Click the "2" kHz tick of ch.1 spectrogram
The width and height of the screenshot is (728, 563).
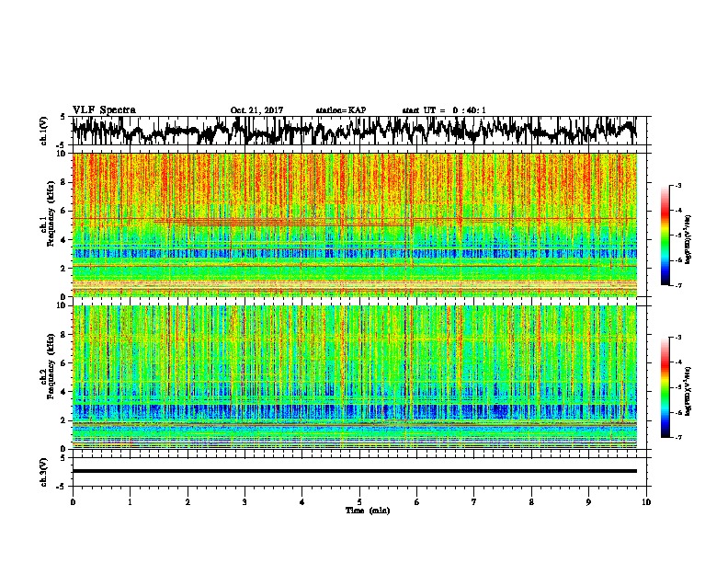click(x=64, y=268)
